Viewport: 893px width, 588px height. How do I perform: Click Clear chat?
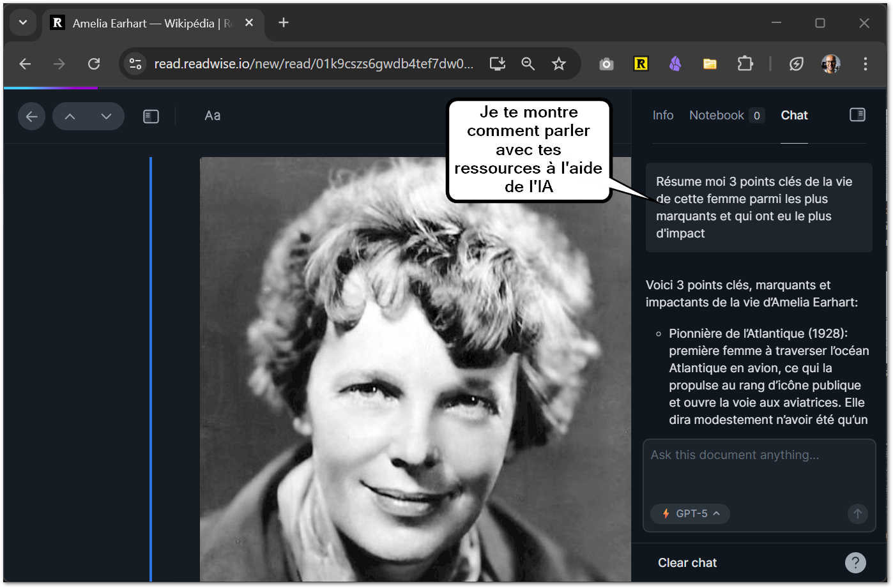687,562
